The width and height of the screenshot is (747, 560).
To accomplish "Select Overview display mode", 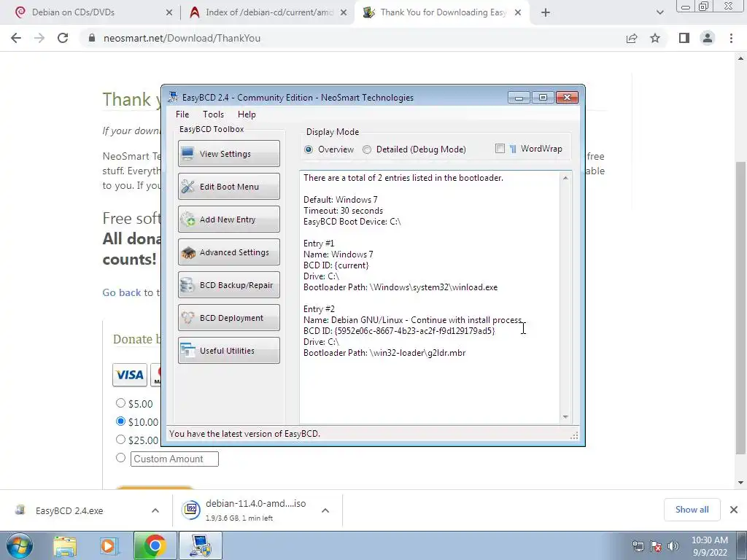I will (309, 149).
